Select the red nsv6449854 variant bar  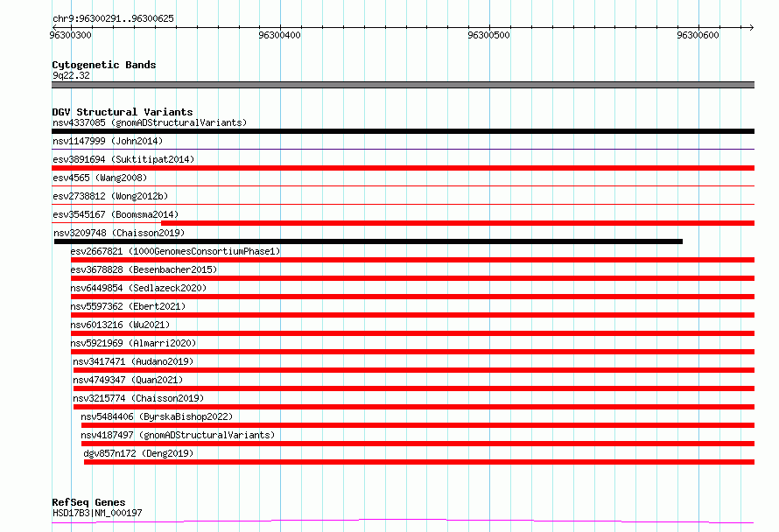pyautogui.click(x=412, y=297)
